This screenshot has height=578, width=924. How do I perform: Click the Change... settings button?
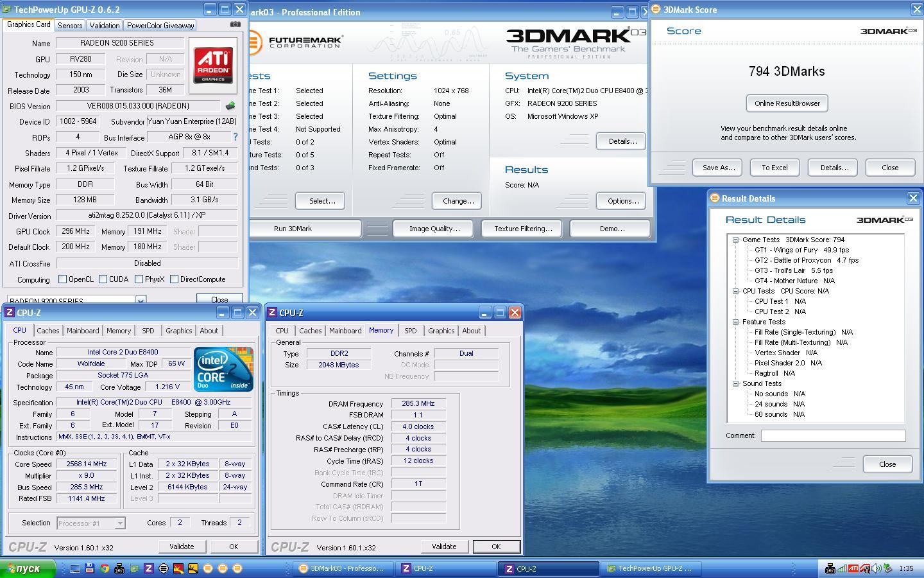458,201
